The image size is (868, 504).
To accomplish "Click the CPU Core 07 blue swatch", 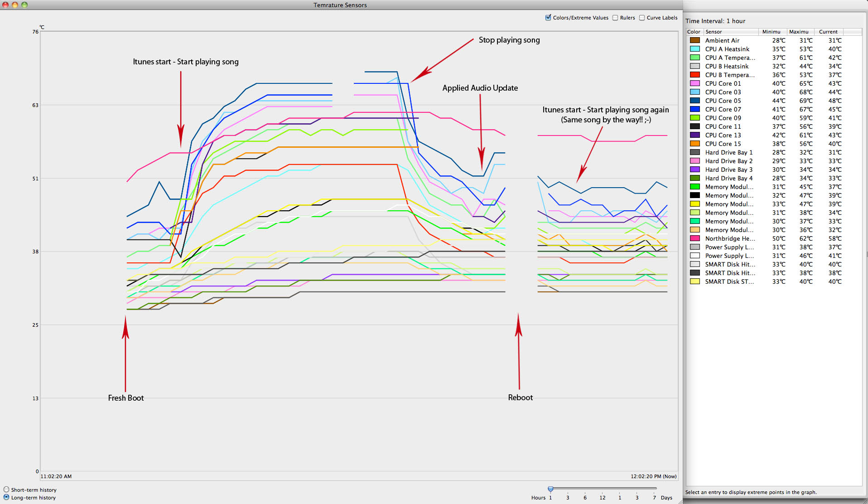I will (x=694, y=109).
